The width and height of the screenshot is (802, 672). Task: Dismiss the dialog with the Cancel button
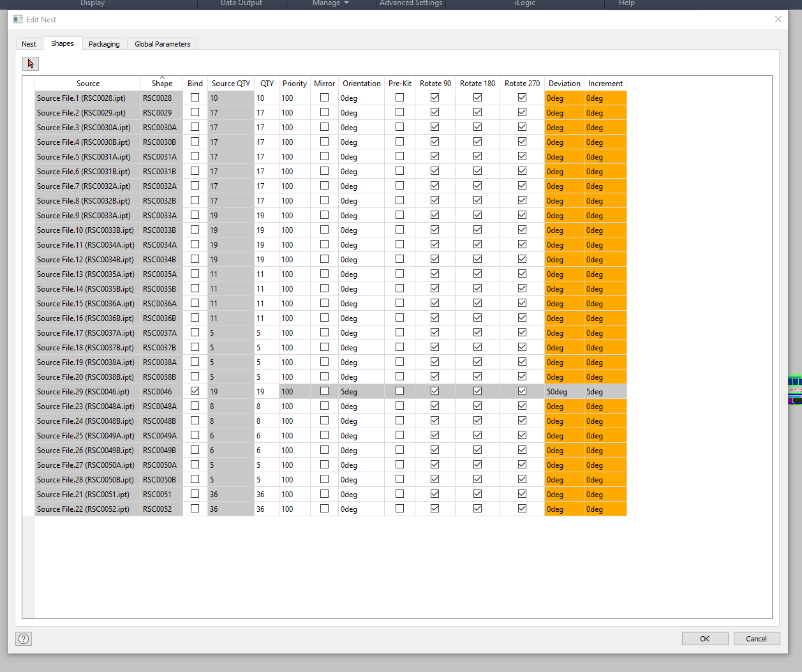point(757,638)
